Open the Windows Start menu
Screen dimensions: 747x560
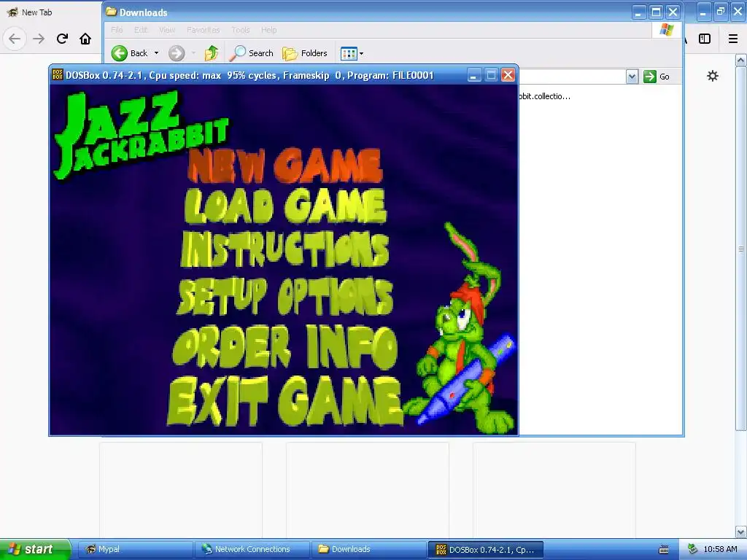(x=35, y=549)
